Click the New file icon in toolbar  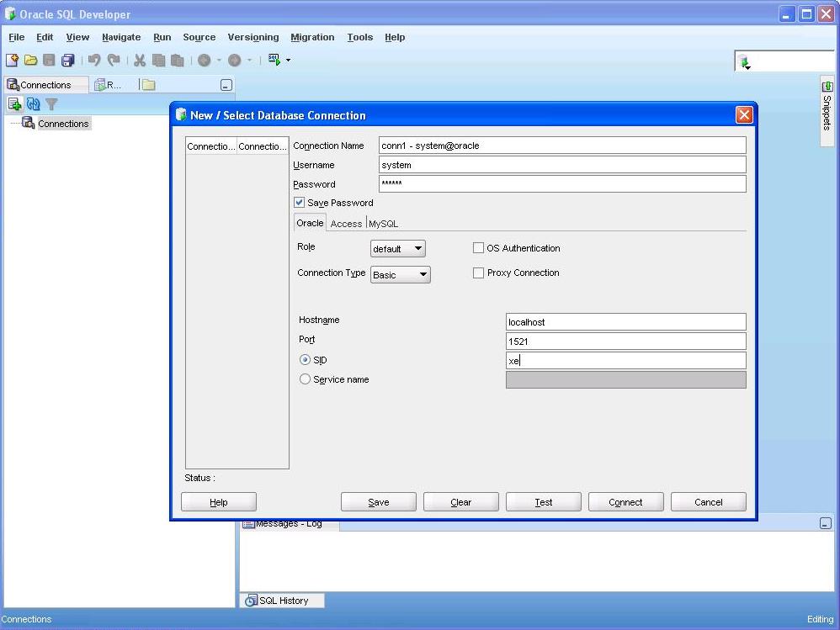(x=12, y=60)
